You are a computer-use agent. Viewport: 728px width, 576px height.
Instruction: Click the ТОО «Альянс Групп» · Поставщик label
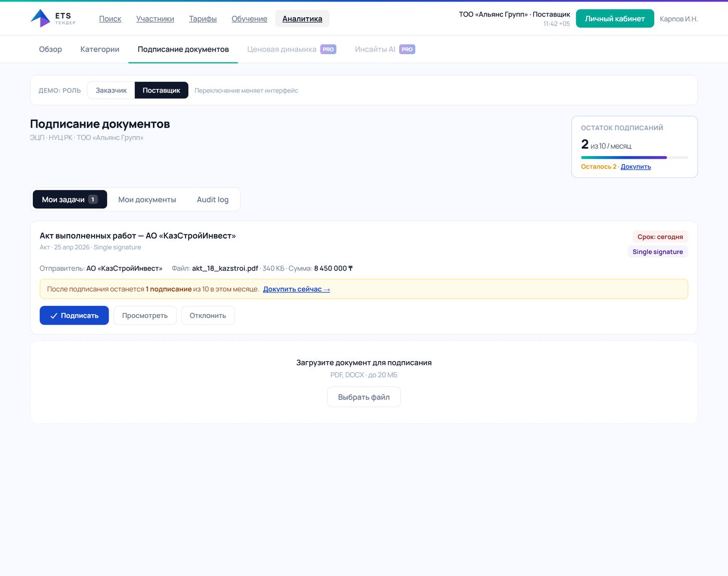(x=514, y=14)
